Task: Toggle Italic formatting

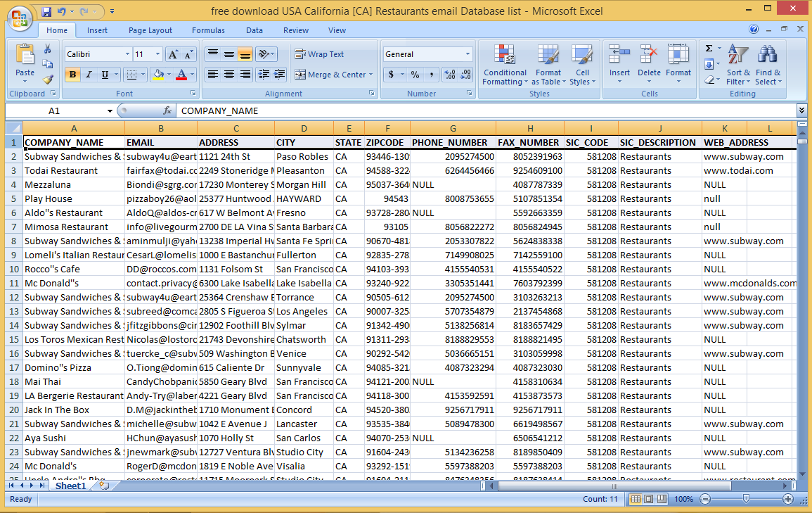Action: pos(89,75)
